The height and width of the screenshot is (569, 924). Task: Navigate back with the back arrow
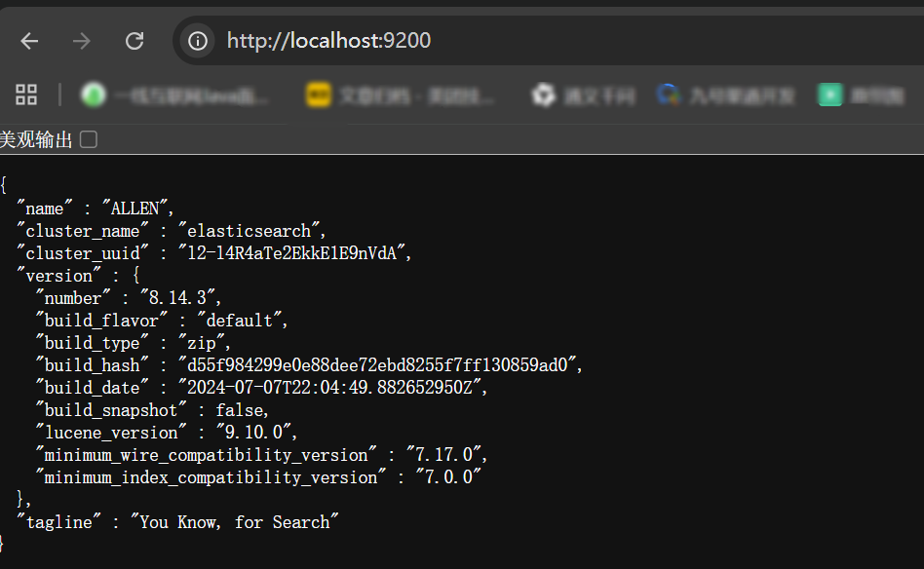pos(28,40)
